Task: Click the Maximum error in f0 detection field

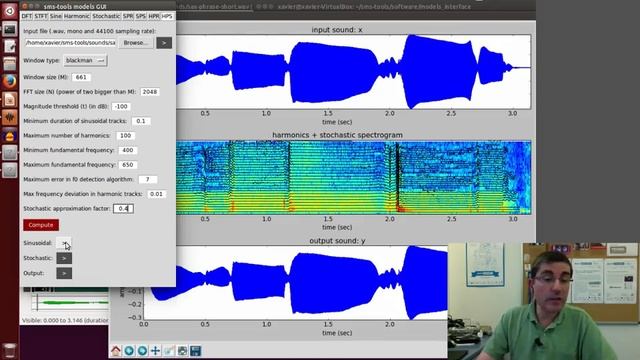Action: point(148,179)
